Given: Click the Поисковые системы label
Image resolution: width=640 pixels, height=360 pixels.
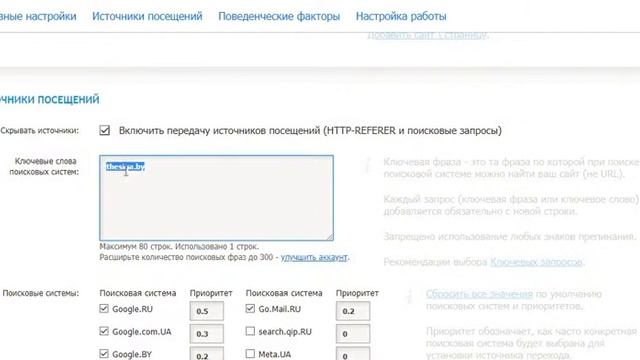Looking at the screenshot, I should click(x=41, y=293).
